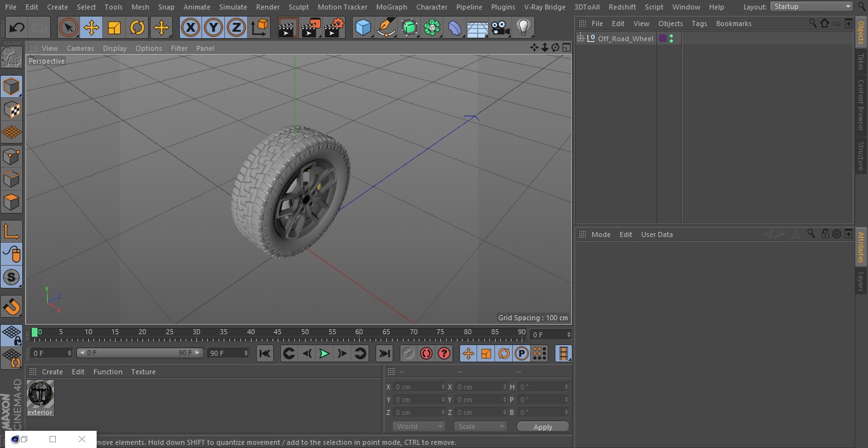Open Objects panel Tags menu
Image resolution: width=868 pixels, height=448 pixels.
tap(699, 24)
